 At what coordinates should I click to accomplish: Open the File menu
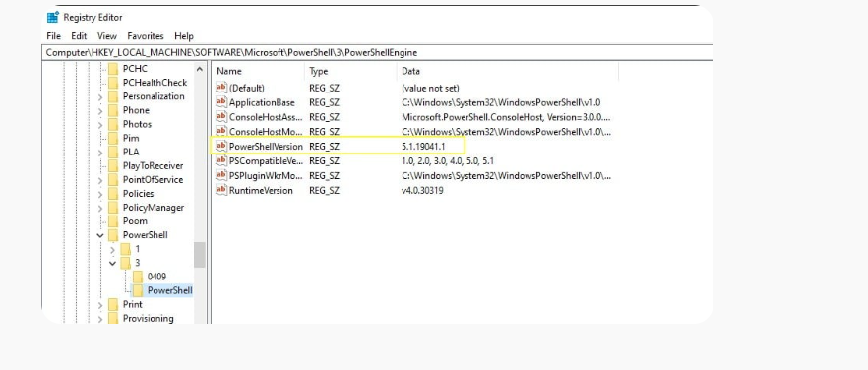coord(54,36)
